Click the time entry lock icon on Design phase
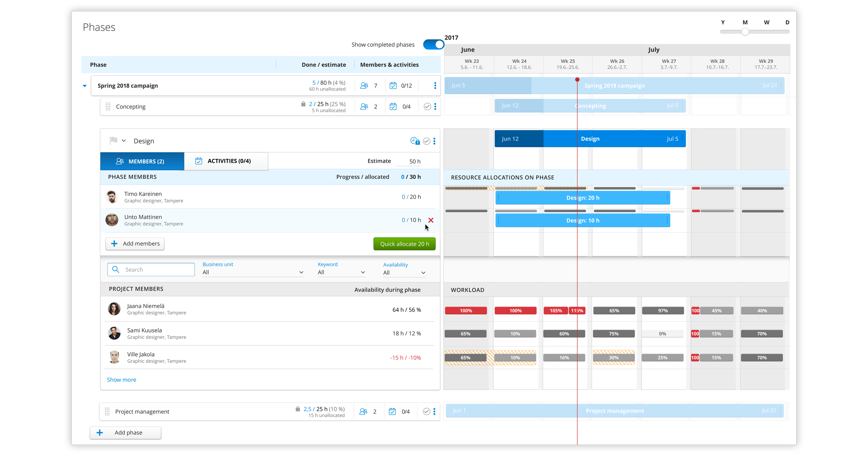 414,141
